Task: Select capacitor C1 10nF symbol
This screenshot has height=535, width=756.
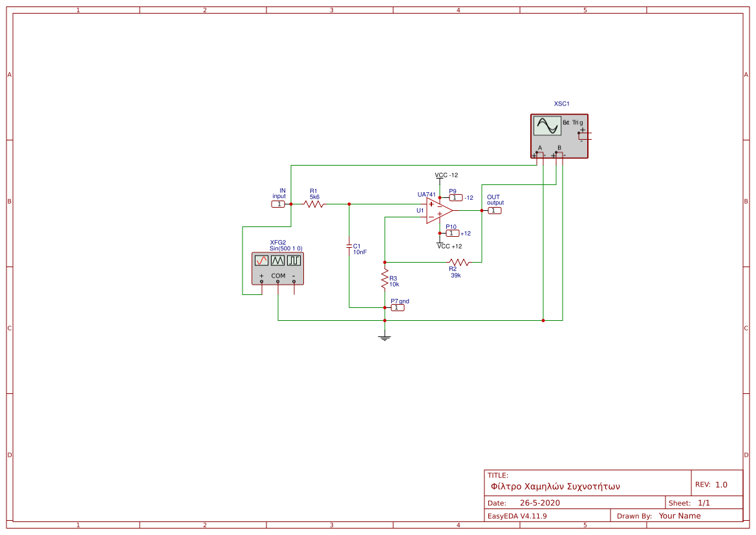Action: [348, 247]
